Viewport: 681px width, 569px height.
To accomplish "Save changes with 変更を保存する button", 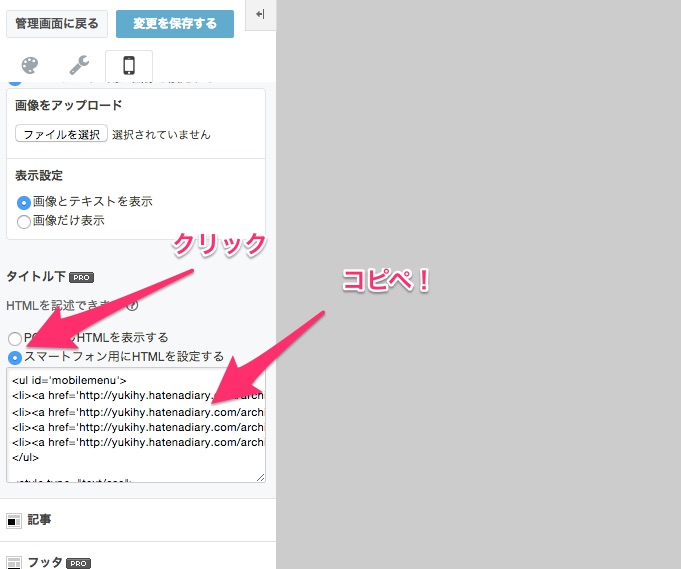I will click(175, 23).
